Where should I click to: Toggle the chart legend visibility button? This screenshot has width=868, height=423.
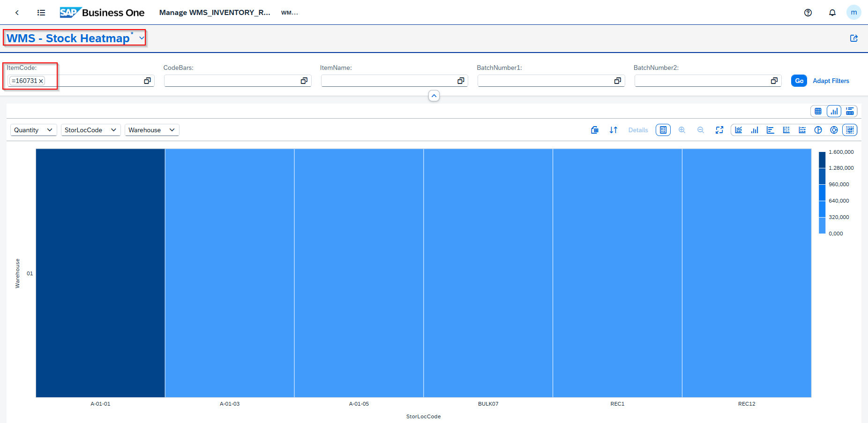(663, 130)
